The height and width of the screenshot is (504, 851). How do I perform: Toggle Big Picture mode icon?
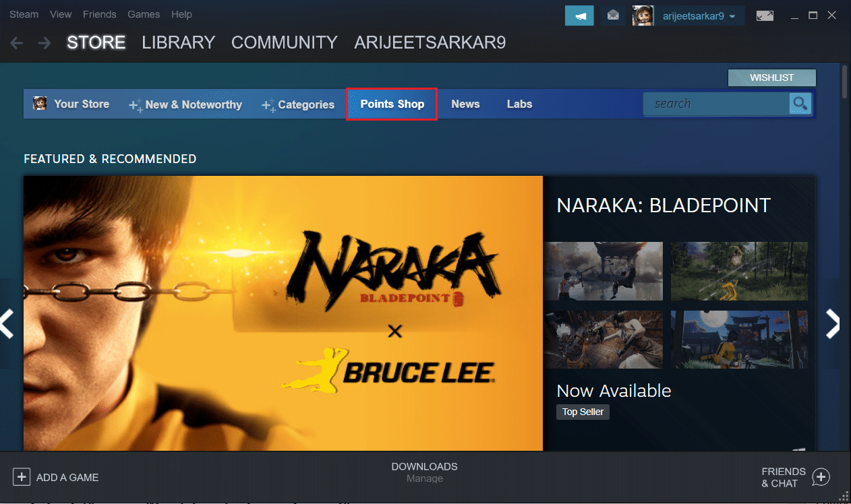tap(765, 15)
